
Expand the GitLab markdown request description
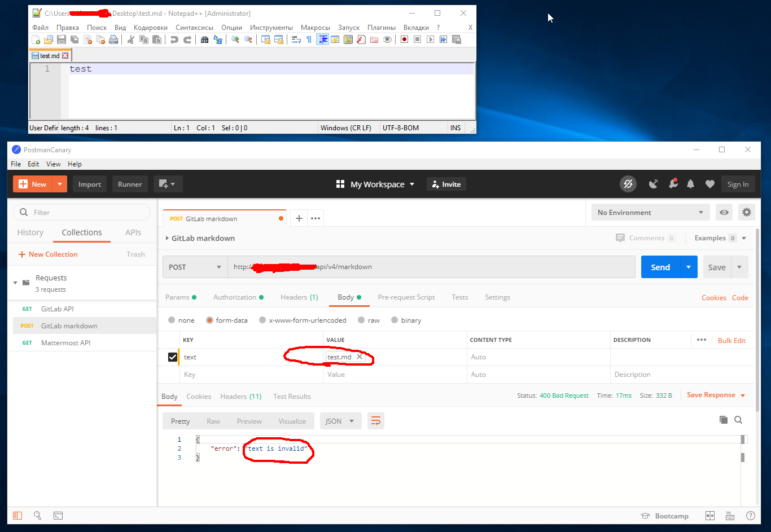coord(167,238)
